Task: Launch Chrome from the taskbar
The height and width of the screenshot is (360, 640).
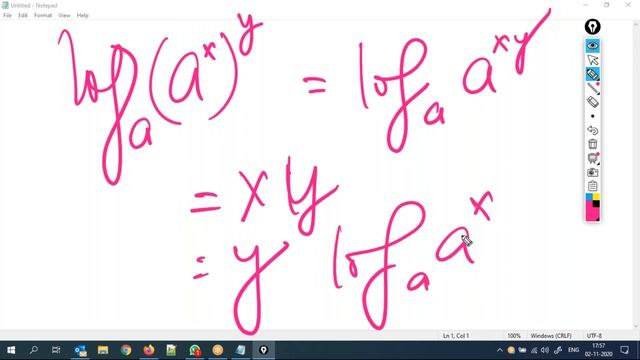Action: [x=126, y=350]
